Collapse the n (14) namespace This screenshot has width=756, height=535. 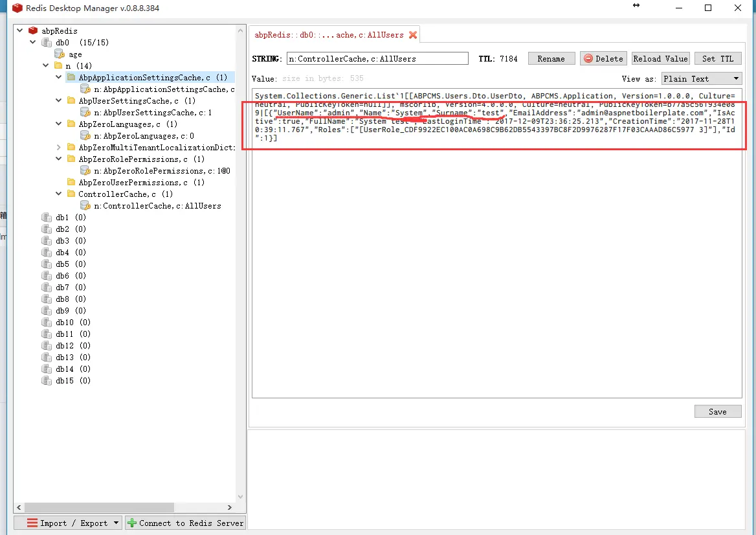point(46,65)
